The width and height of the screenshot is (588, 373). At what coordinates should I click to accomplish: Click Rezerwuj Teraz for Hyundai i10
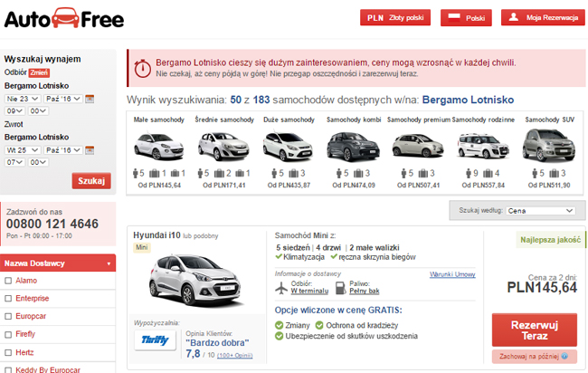coord(535,330)
